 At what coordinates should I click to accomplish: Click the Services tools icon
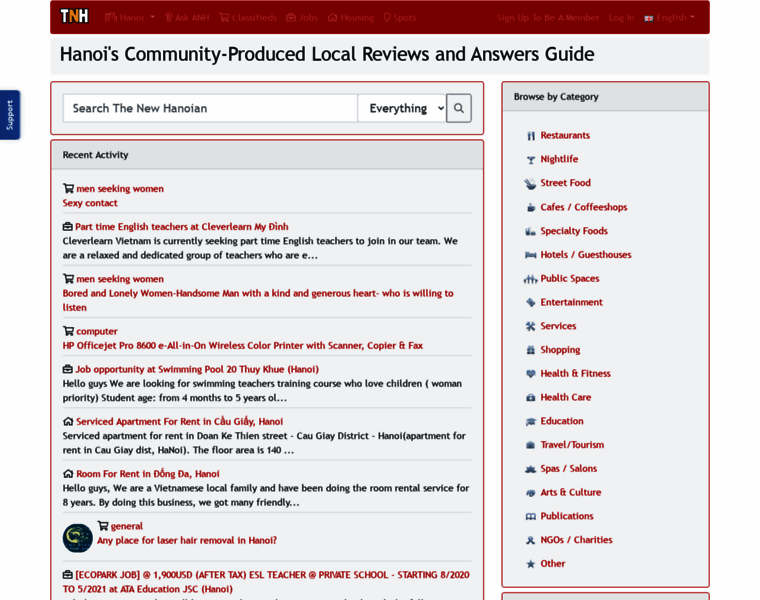531,326
